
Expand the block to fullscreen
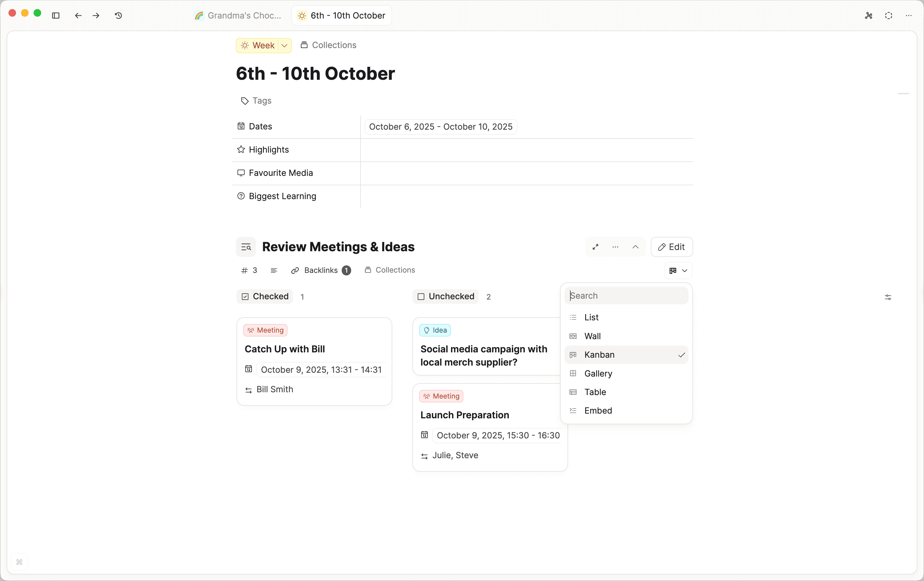coord(595,247)
